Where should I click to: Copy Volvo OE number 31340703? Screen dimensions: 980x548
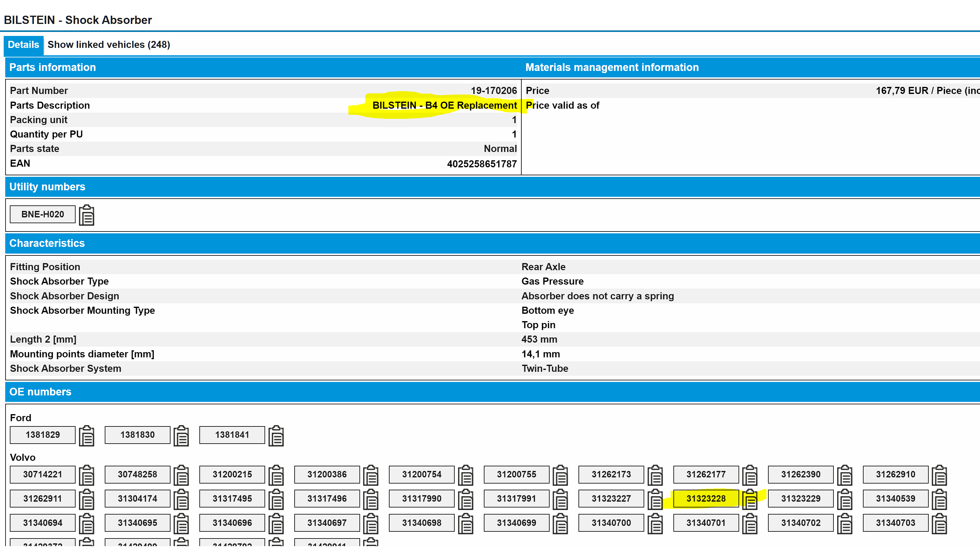pos(940,524)
